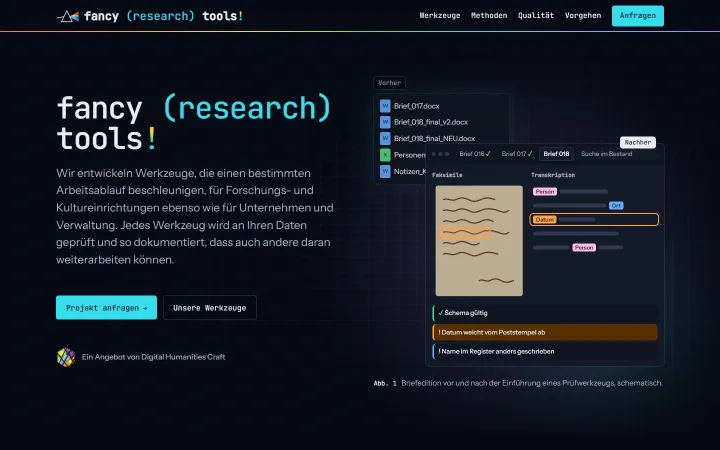The image size is (720, 450).
Task: Click the Word icon beside Brief_017.docx
Action: click(385, 106)
